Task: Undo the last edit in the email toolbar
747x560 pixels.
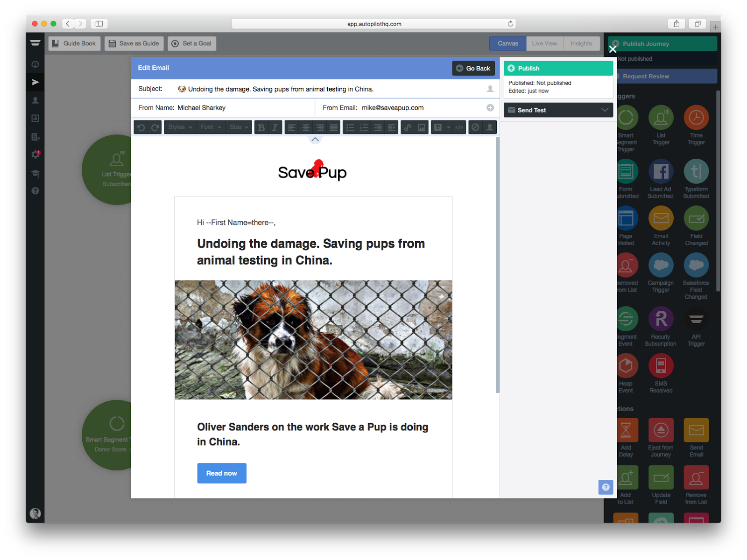Action: pos(141,127)
